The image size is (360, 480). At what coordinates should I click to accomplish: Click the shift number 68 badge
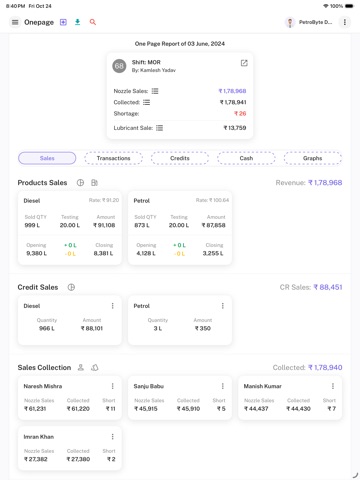tap(119, 66)
